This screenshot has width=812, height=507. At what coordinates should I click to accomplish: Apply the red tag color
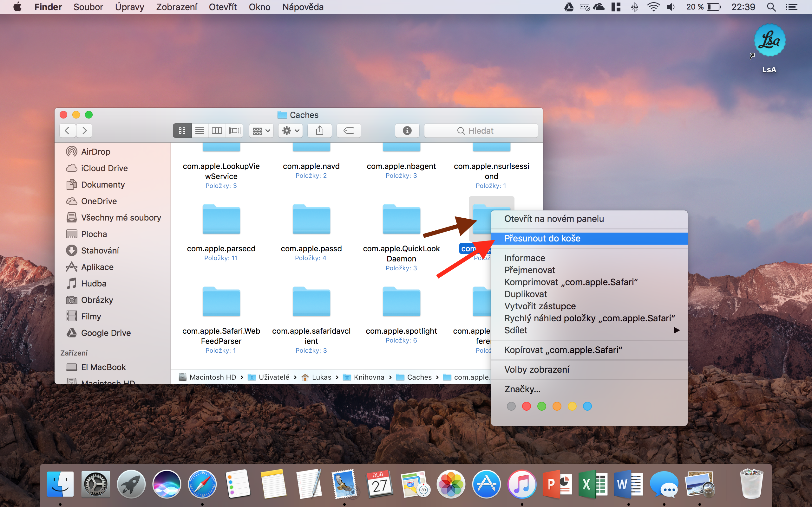[526, 407]
